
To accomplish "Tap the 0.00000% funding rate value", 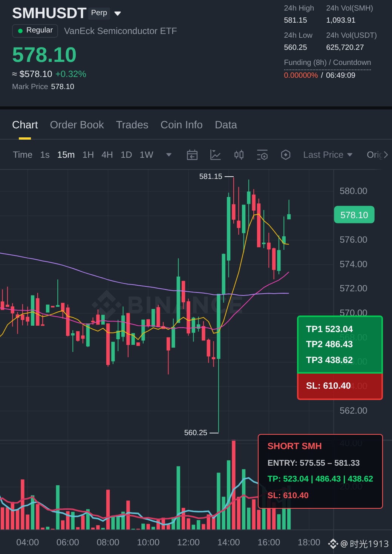I will [301, 75].
